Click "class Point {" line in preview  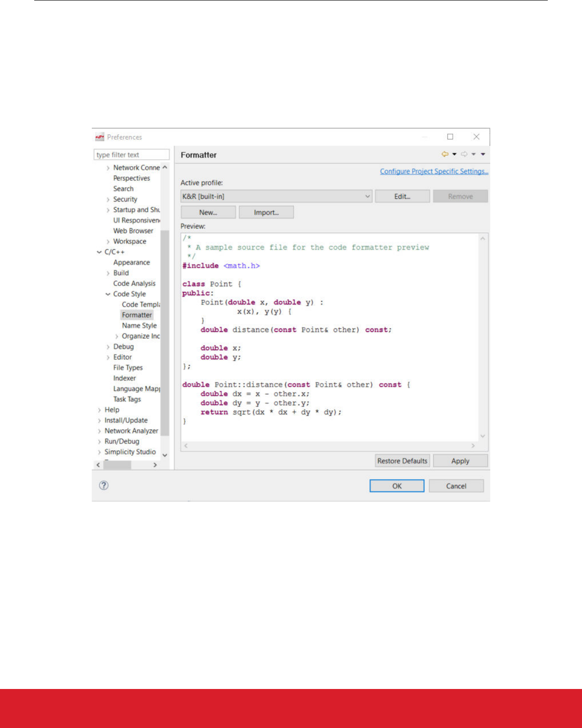click(212, 284)
